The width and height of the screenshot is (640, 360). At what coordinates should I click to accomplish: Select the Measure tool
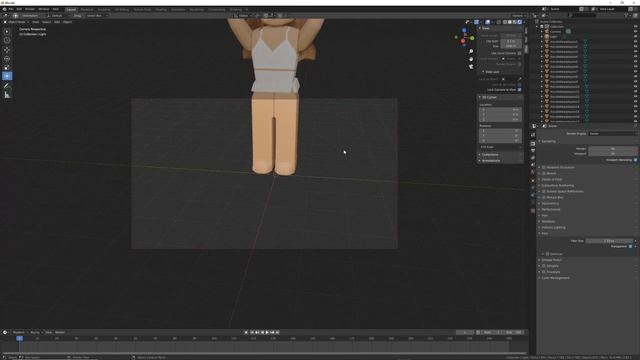click(x=7, y=95)
